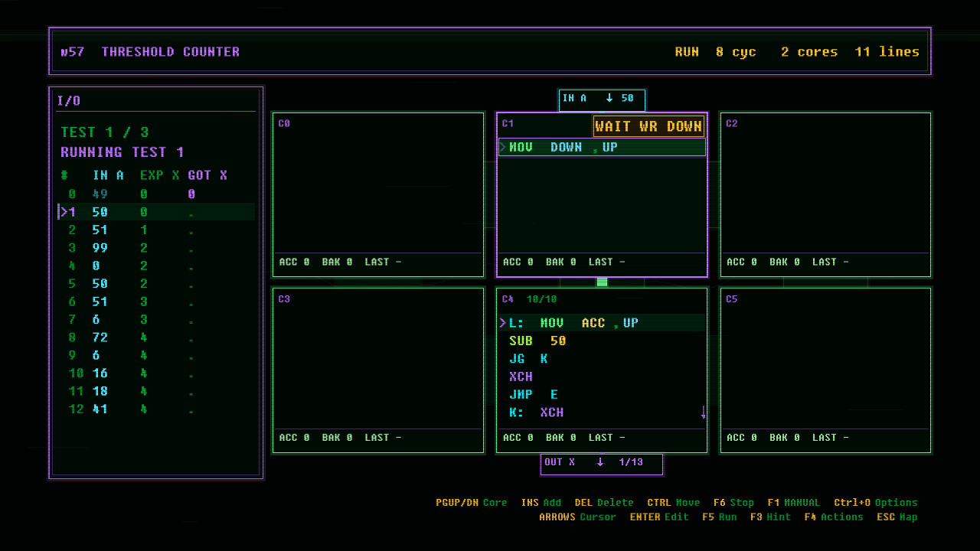Select the JMP E instruction line
The height and width of the screenshot is (551, 980).
click(602, 395)
